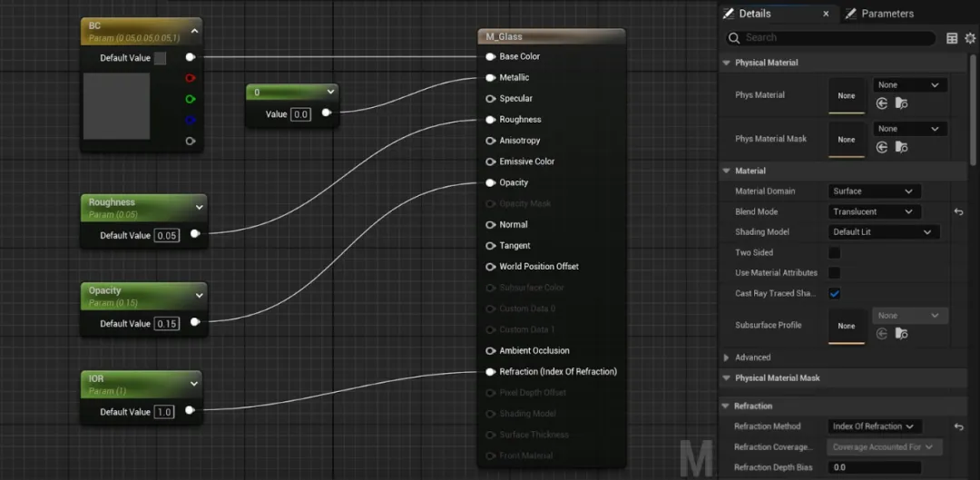
Task: Open the Material Domain Surface dropdown
Action: [x=874, y=191]
